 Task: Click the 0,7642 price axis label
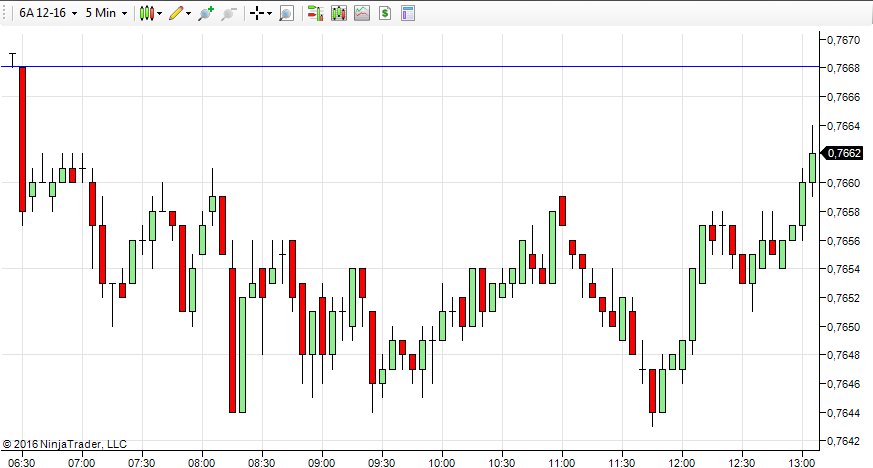click(843, 441)
